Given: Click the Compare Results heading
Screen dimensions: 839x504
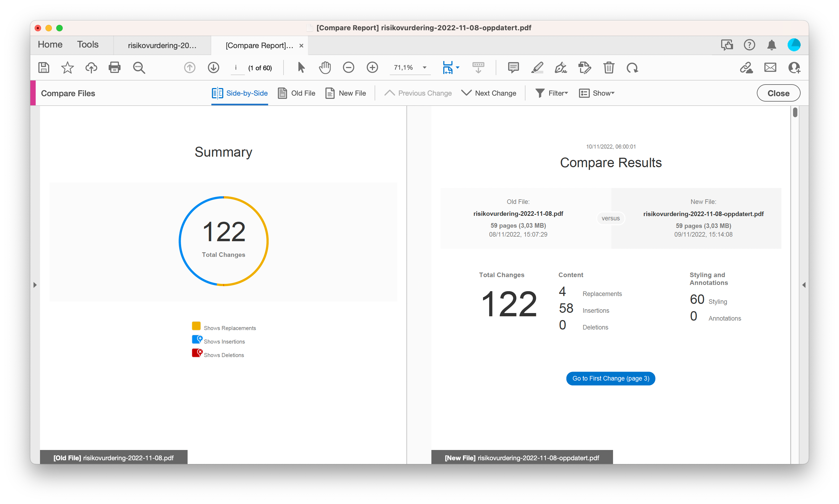Looking at the screenshot, I should pos(611,163).
